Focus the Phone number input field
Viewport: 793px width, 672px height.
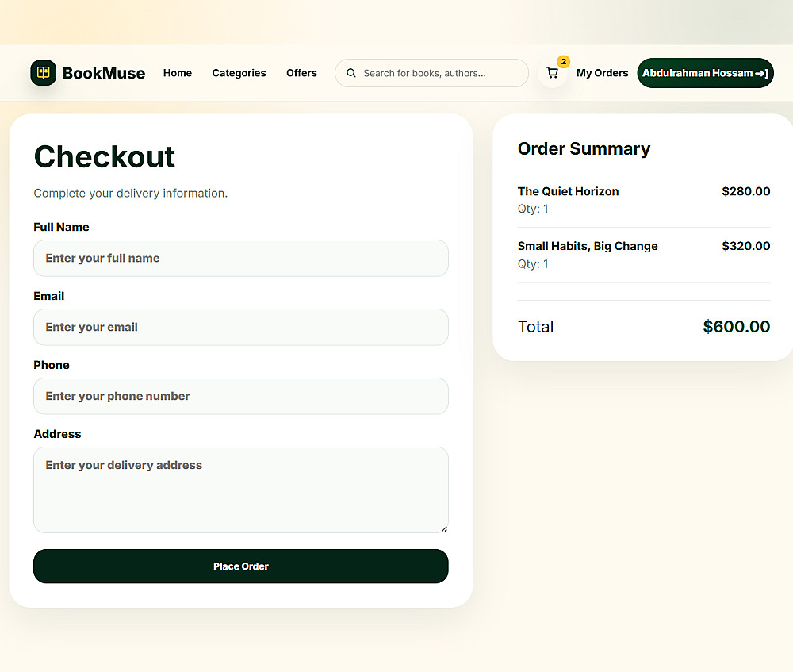coord(241,396)
